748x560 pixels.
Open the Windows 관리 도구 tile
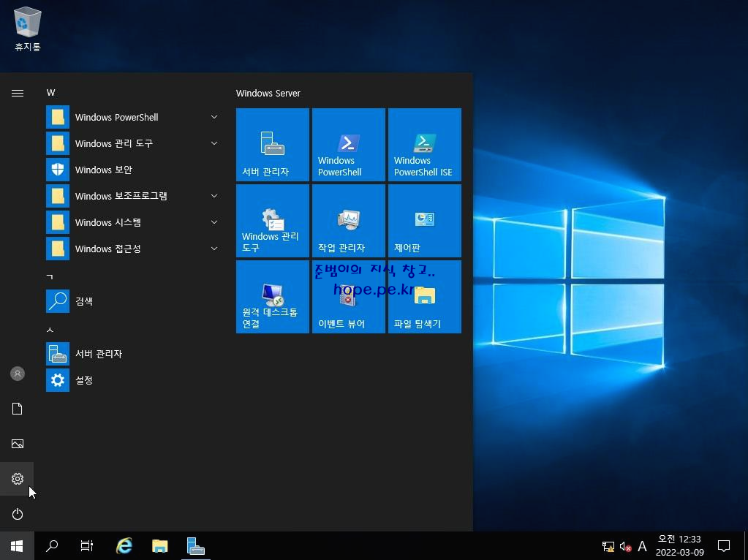pyautogui.click(x=273, y=221)
